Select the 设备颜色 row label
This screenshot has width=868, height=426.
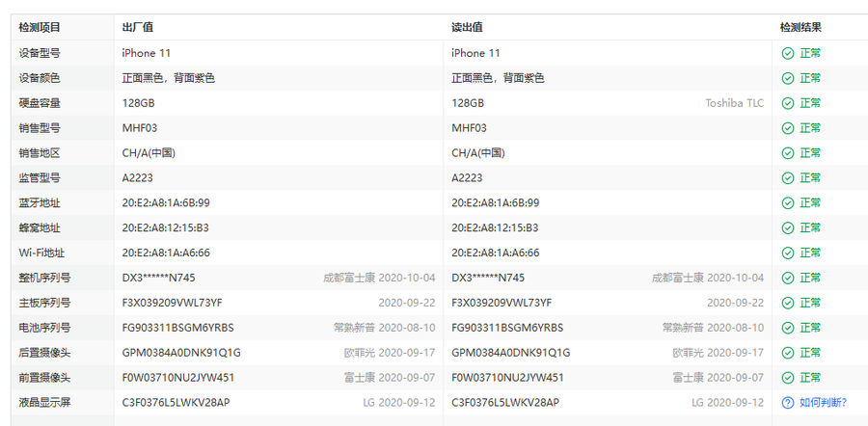pyautogui.click(x=40, y=78)
